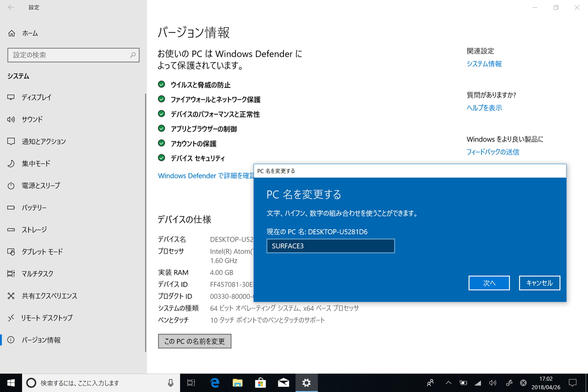The image size is (588, 392).
Task: Click the PC name field containing SURFACE3
Action: point(330,246)
